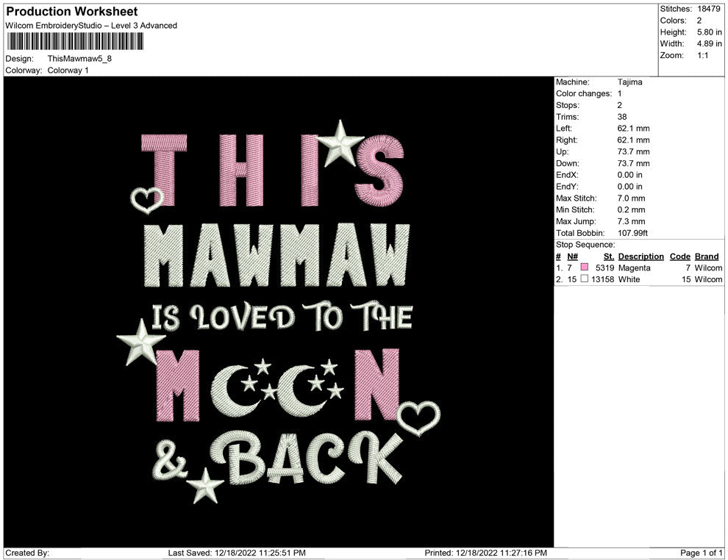
Task: Select the Color changes value 1
Action: pyautogui.click(x=619, y=93)
